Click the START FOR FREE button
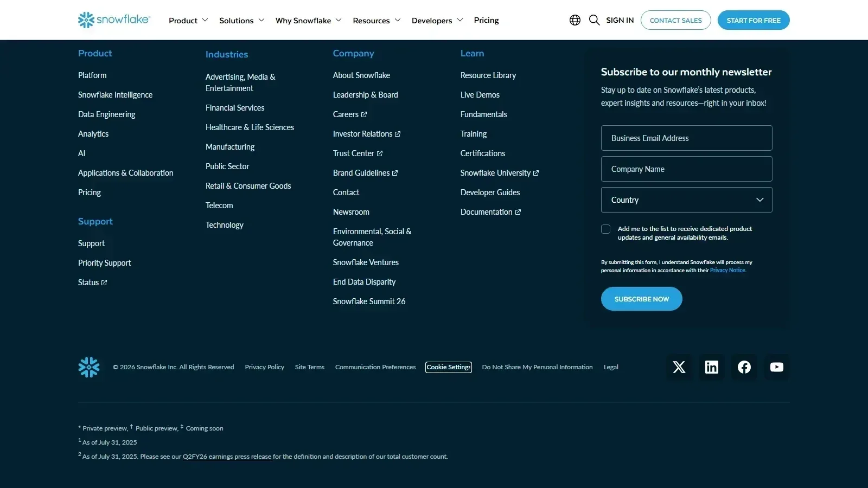 click(x=754, y=20)
